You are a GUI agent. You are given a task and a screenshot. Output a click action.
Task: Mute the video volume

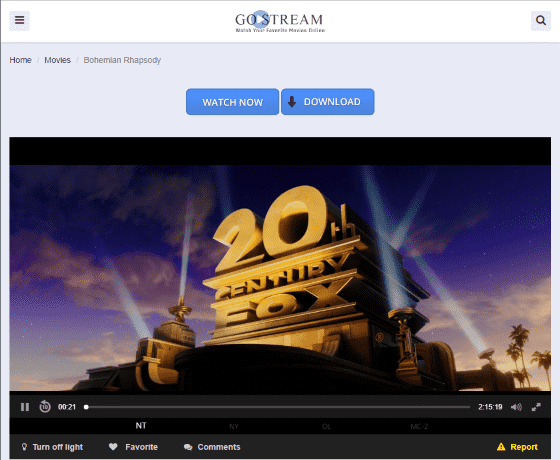point(516,407)
